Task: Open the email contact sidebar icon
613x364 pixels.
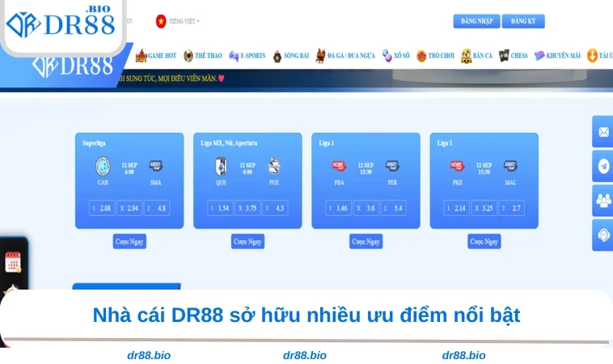Action: (603, 132)
